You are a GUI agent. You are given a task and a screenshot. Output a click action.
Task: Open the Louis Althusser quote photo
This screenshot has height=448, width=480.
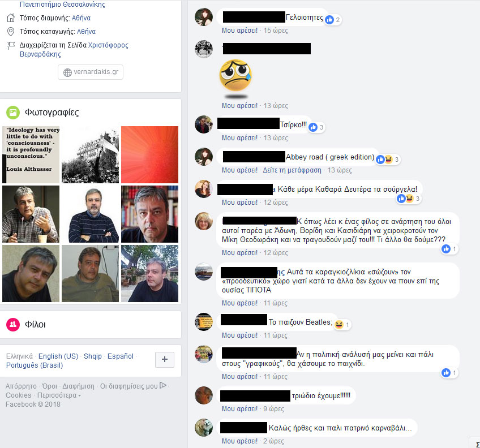[31, 154]
